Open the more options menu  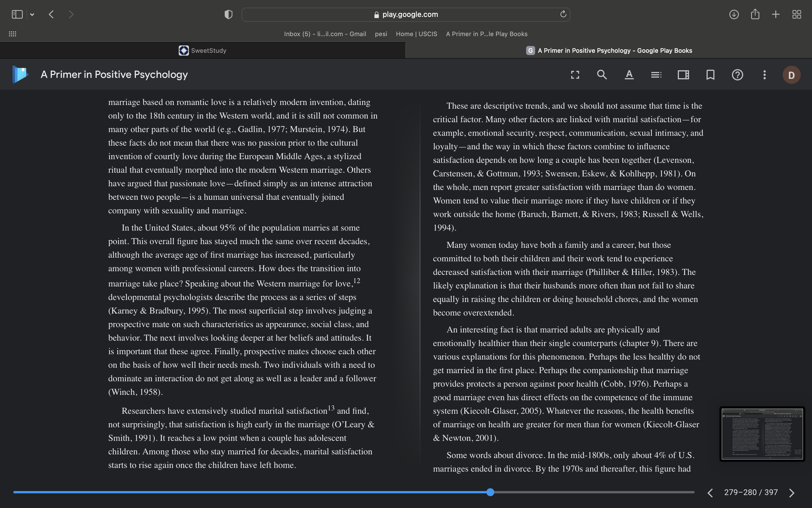tap(764, 75)
